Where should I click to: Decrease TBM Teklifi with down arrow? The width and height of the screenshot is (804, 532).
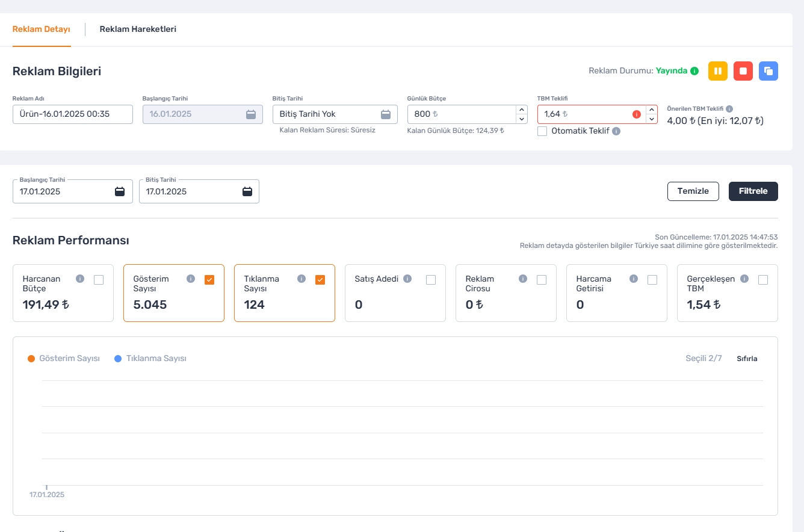tap(652, 119)
